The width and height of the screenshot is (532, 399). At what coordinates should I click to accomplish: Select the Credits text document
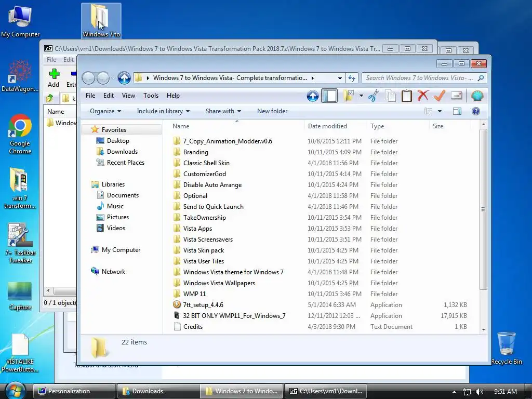(x=193, y=327)
